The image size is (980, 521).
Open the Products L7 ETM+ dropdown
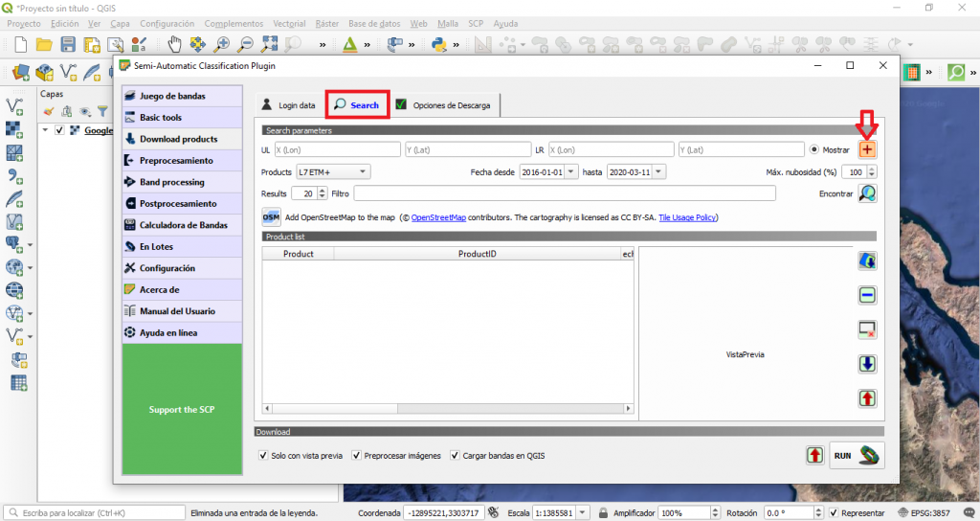coord(332,172)
